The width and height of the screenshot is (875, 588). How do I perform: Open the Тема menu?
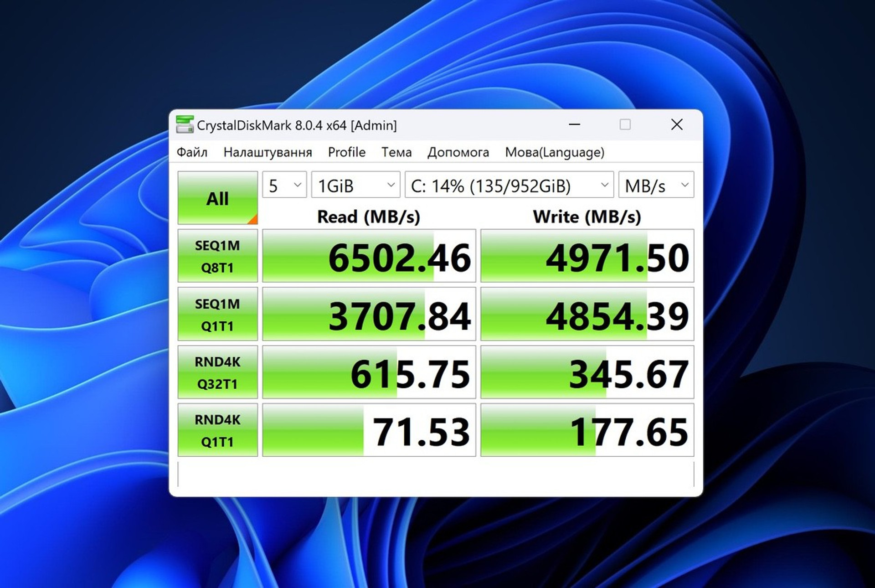pyautogui.click(x=396, y=152)
